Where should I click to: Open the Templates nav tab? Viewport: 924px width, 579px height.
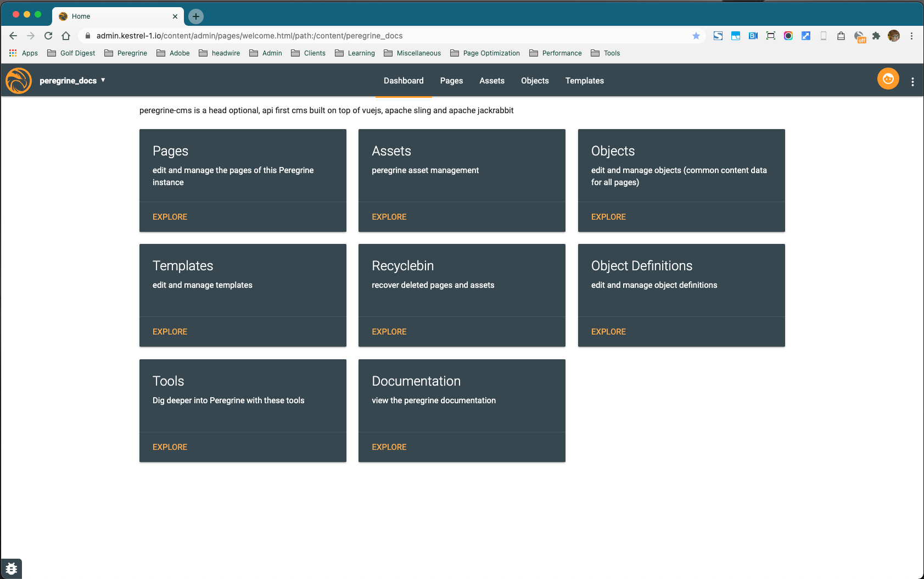(x=584, y=81)
